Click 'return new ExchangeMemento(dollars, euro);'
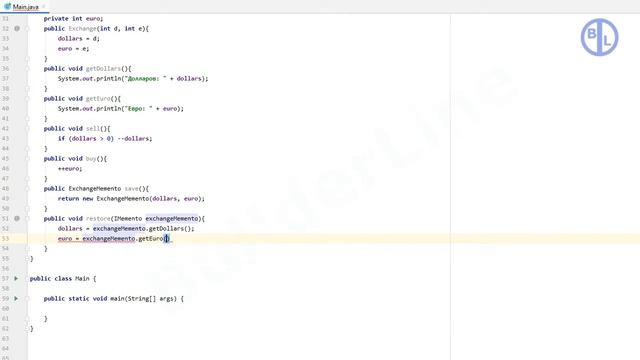 click(131, 198)
